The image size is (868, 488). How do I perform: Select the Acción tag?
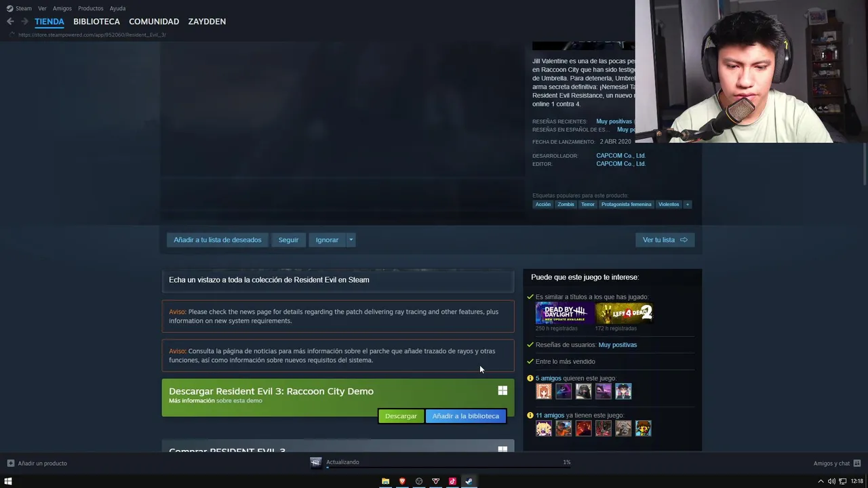pyautogui.click(x=543, y=204)
